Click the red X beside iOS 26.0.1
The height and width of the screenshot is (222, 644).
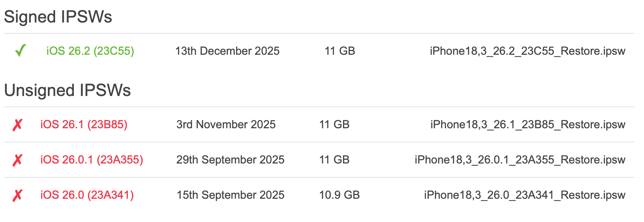tap(17, 160)
